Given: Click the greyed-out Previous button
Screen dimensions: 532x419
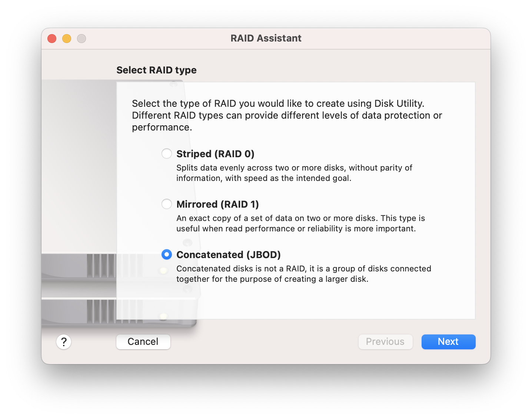Looking at the screenshot, I should tap(385, 342).
